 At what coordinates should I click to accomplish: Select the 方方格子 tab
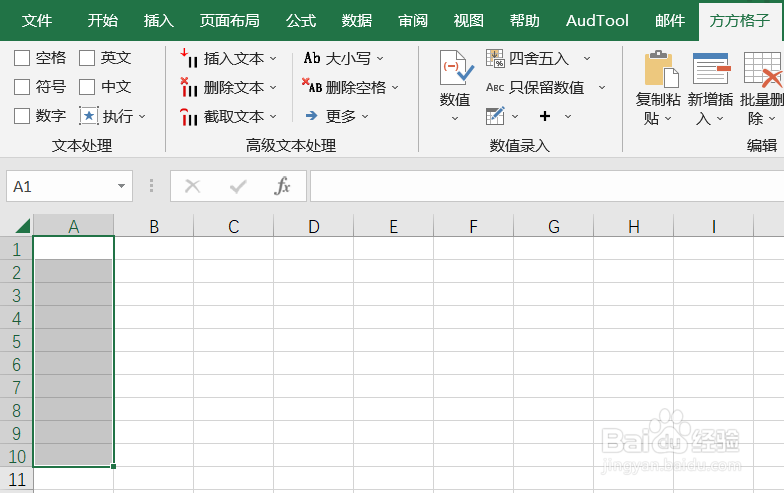pyautogui.click(x=740, y=20)
